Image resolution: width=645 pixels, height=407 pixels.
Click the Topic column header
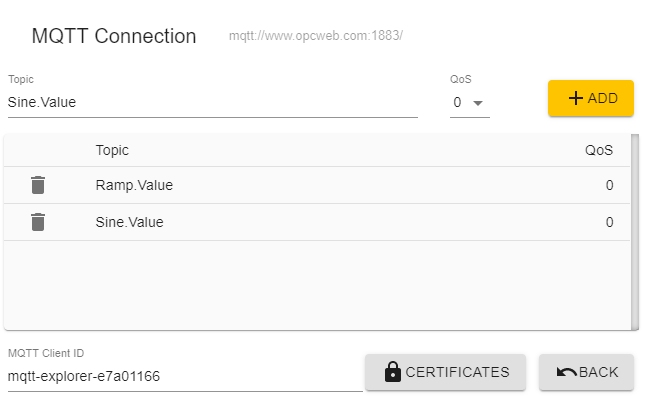(112, 151)
